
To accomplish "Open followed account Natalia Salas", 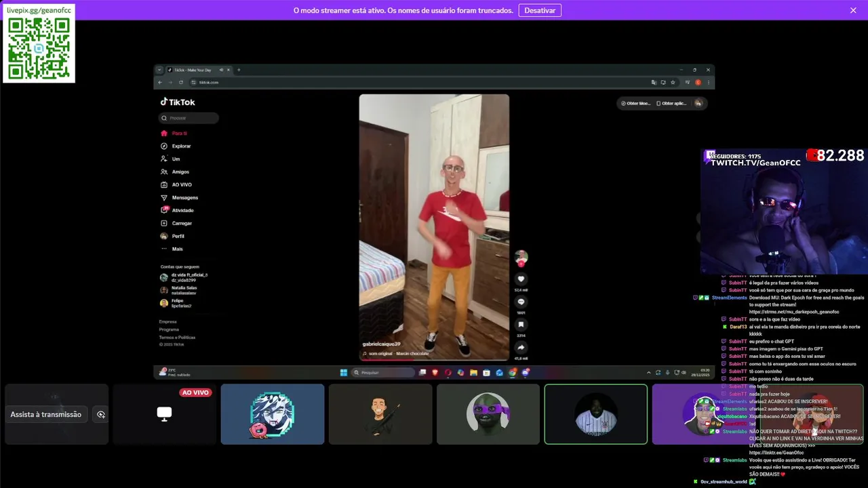I will tap(178, 290).
